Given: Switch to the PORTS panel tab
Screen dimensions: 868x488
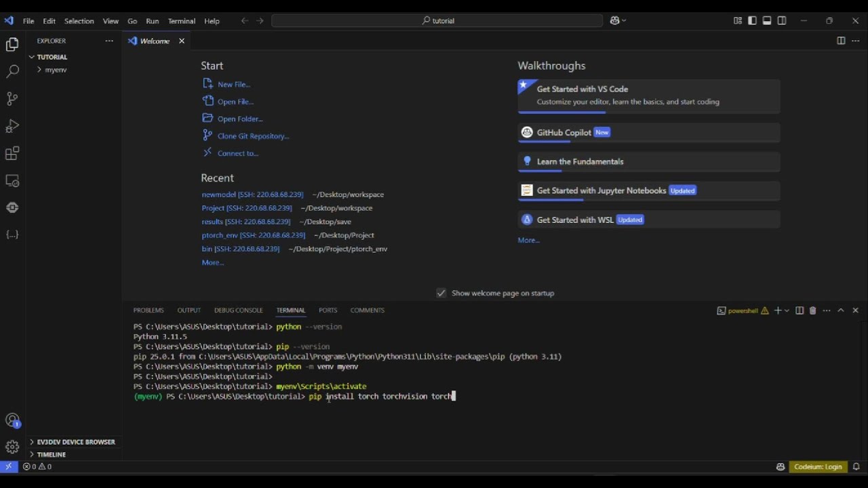Looking at the screenshot, I should pyautogui.click(x=328, y=310).
